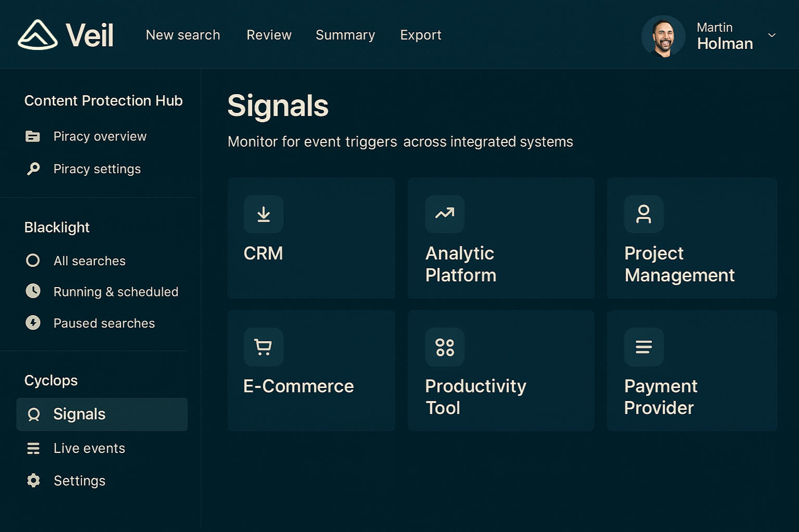Click the Project Management person icon
This screenshot has height=532, width=799.
(x=643, y=214)
